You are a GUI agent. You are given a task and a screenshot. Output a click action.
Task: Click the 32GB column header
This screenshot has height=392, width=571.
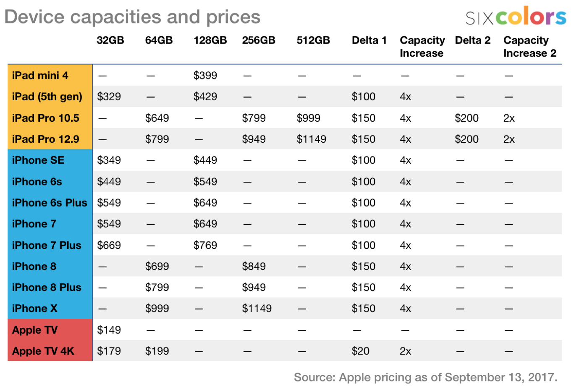pos(110,40)
